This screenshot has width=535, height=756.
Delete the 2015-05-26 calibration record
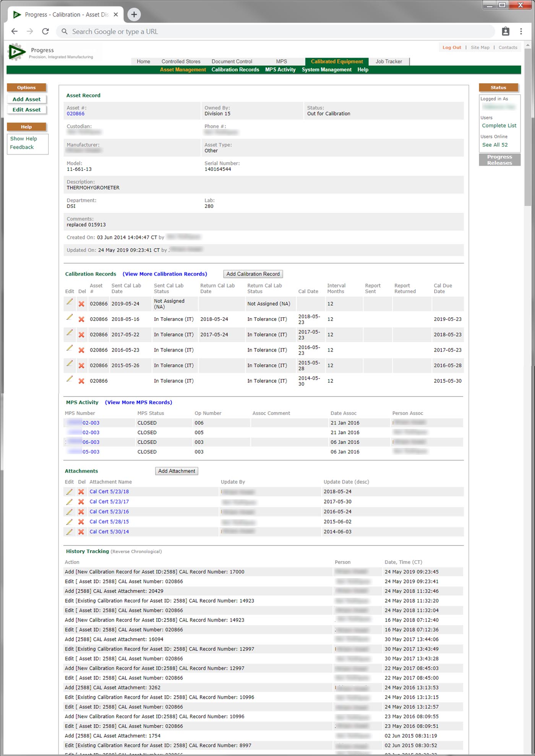point(81,366)
